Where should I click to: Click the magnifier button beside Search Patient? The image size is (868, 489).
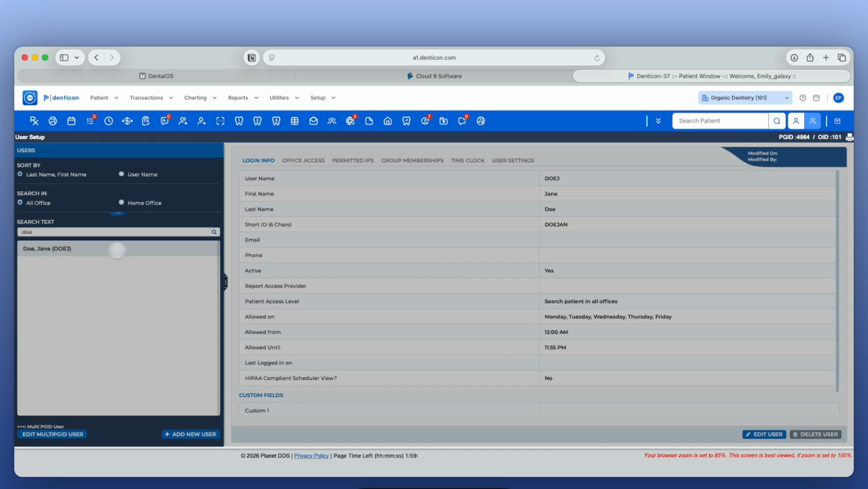coord(777,121)
